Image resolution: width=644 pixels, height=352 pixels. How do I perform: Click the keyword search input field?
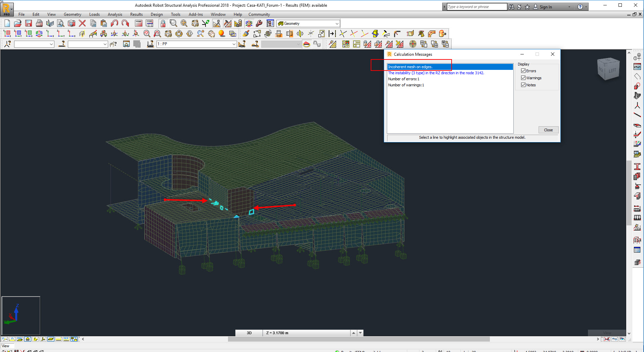476,7
